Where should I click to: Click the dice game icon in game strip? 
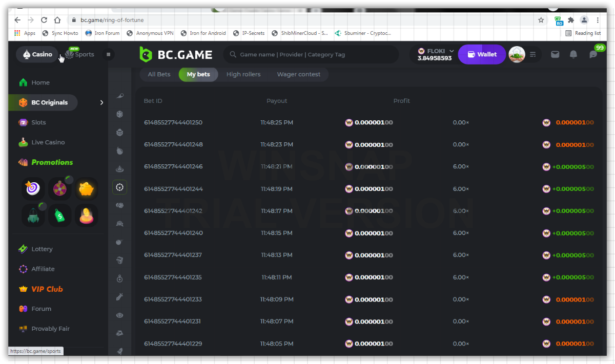(x=119, y=114)
